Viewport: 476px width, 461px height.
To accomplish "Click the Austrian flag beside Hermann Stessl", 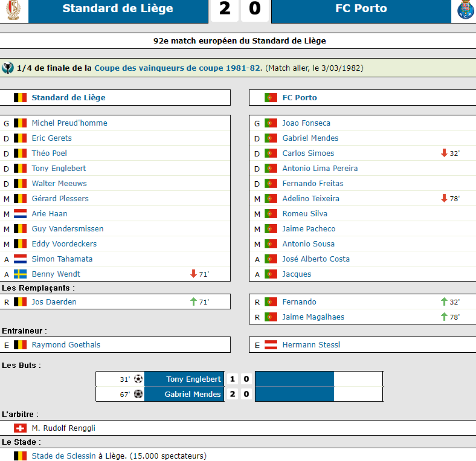I will (x=271, y=345).
